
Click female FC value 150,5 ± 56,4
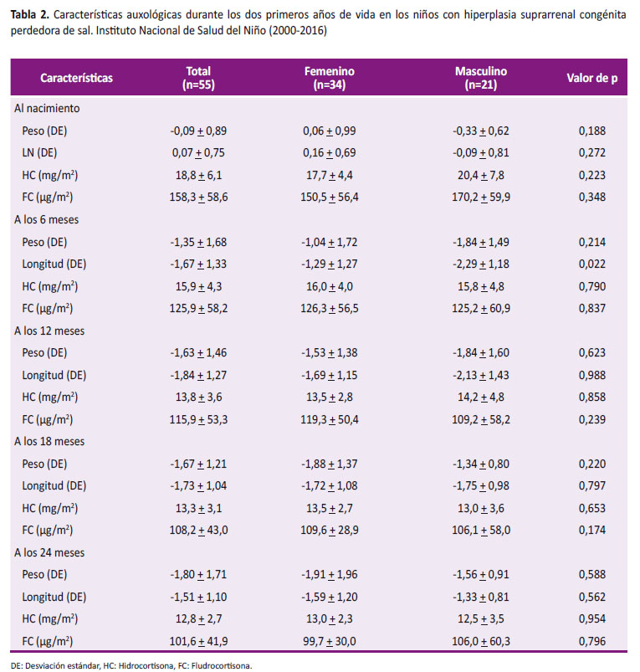coord(329,197)
